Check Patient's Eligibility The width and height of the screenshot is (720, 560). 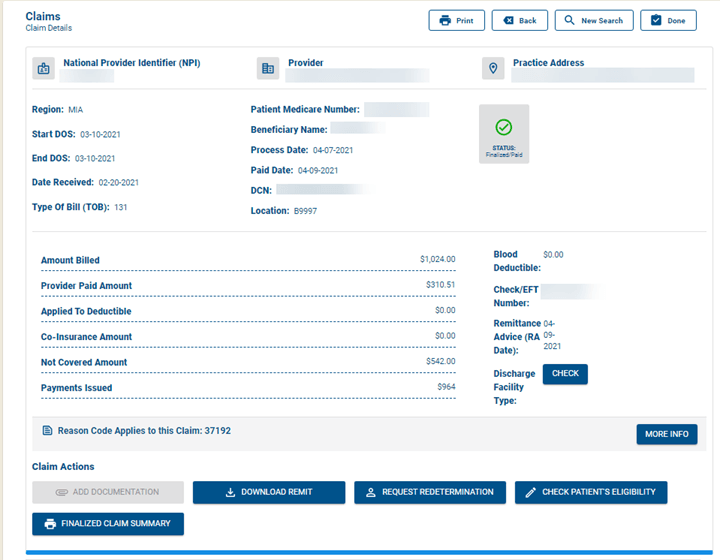(x=591, y=492)
